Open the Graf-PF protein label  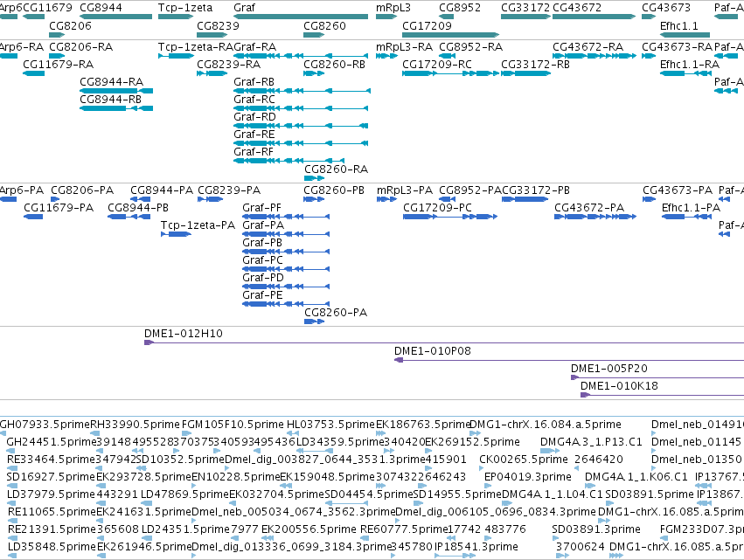click(261, 208)
